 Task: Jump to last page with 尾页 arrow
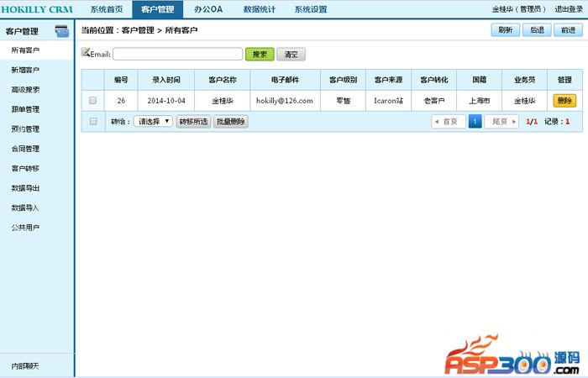501,121
